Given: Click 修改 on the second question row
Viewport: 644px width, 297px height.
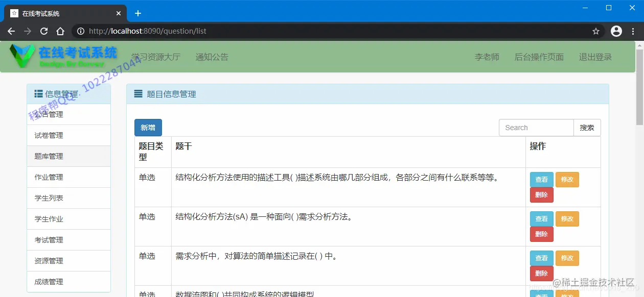Looking at the screenshot, I should 567,218.
